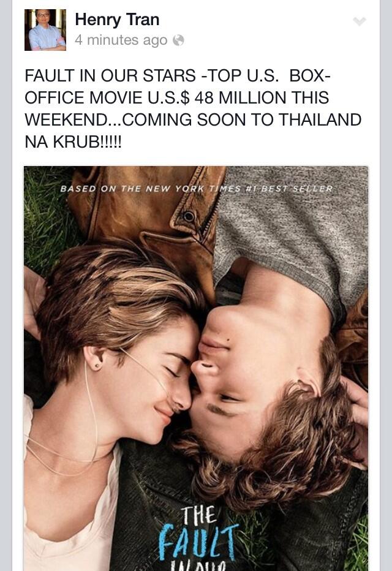
Task: Click the dark denim jacket near title
Action: [153, 510]
